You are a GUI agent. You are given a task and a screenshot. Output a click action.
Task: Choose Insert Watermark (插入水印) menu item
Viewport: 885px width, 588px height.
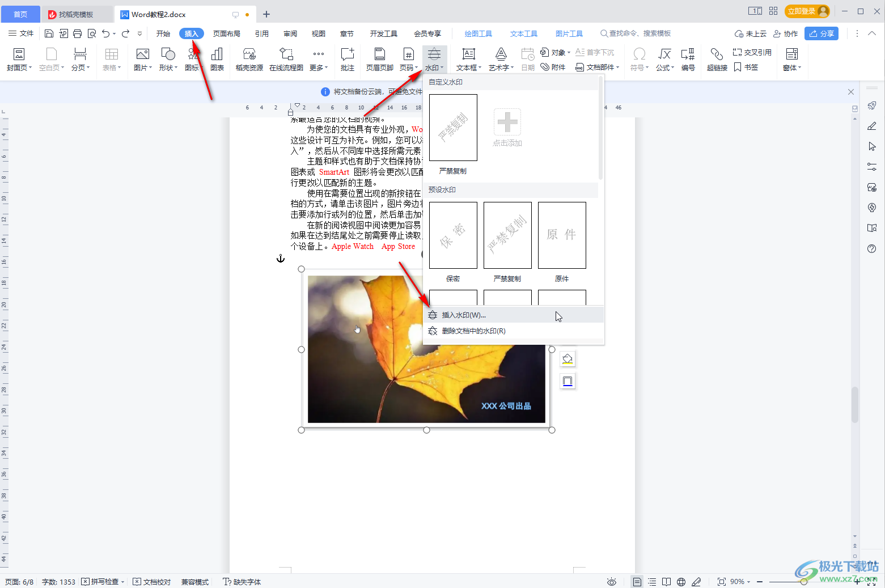(x=514, y=315)
